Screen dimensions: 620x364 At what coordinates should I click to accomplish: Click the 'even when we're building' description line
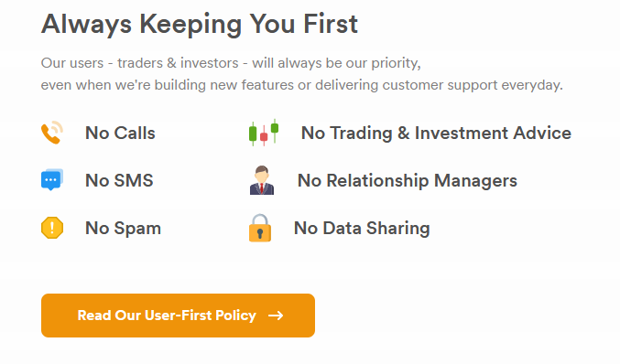pos(301,85)
